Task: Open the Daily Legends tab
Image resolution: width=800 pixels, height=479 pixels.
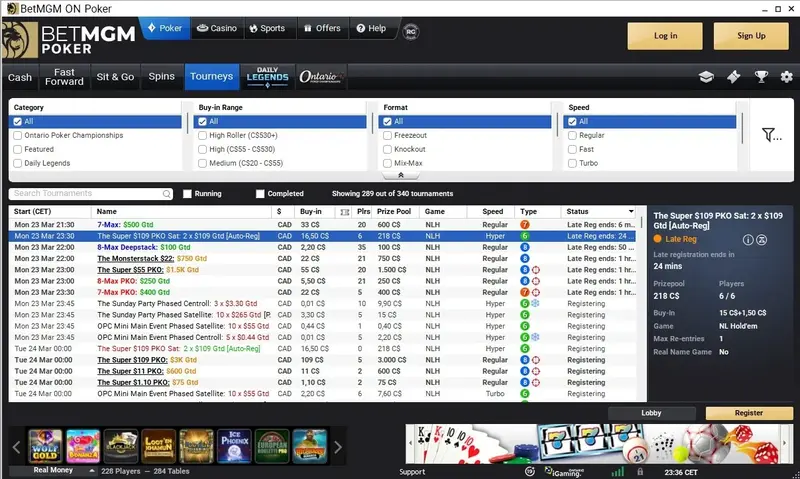Action: 267,77
